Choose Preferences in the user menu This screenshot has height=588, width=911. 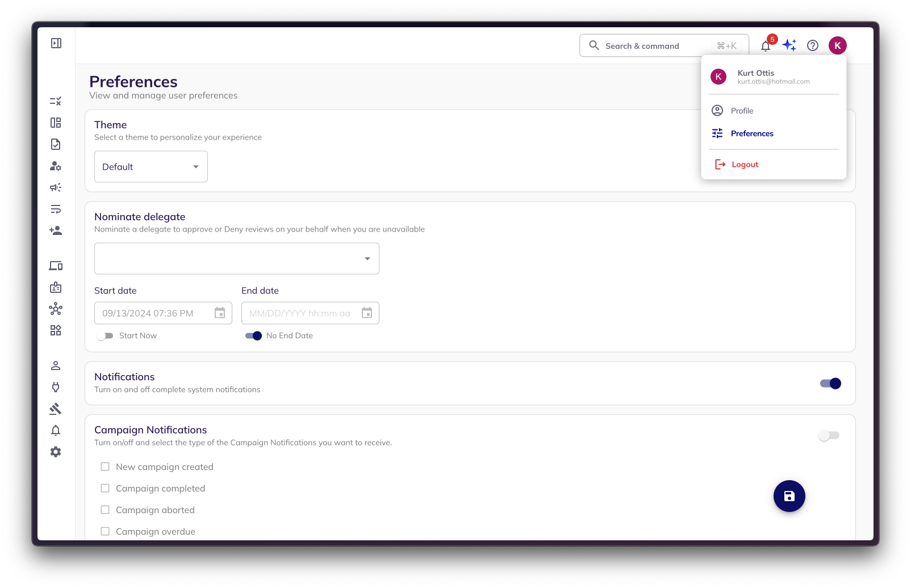[751, 133]
